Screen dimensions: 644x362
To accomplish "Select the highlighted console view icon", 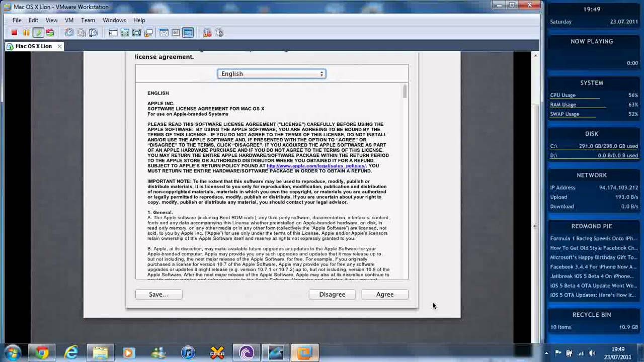I will [188, 33].
